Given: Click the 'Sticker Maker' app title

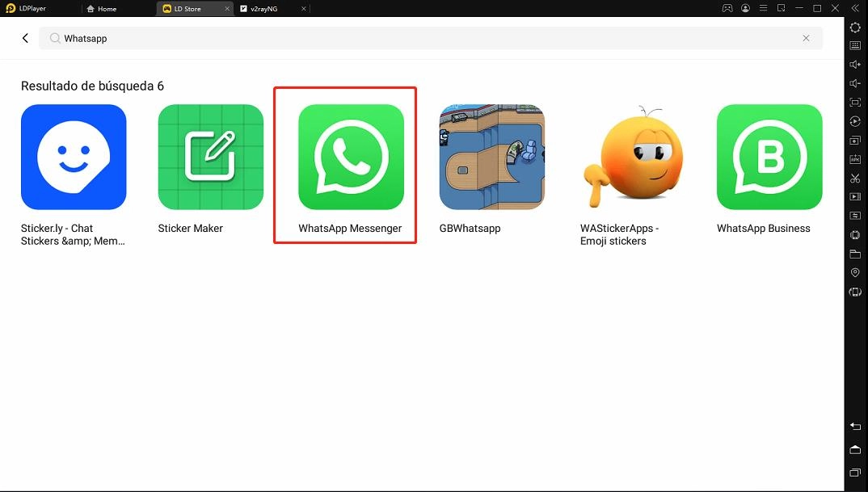Looking at the screenshot, I should coord(191,228).
